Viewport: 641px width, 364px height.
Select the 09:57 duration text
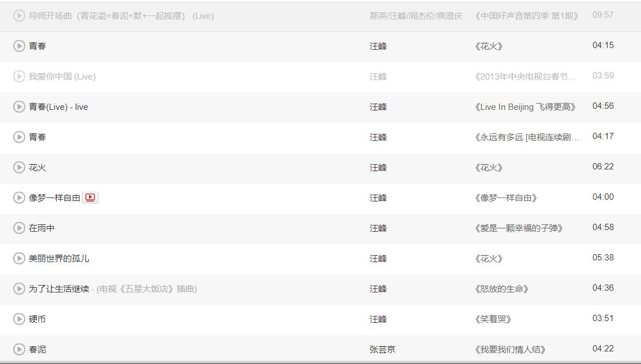[x=603, y=15]
